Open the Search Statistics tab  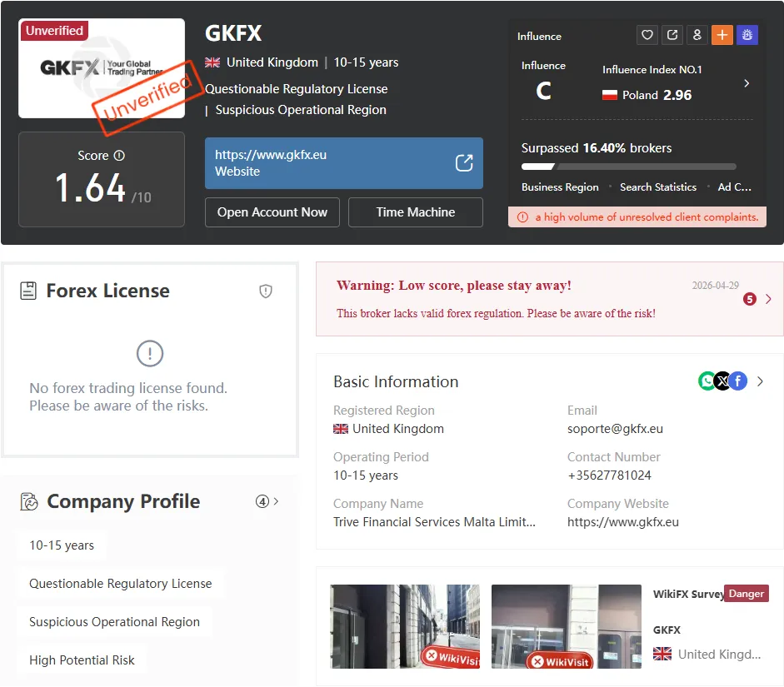[658, 187]
